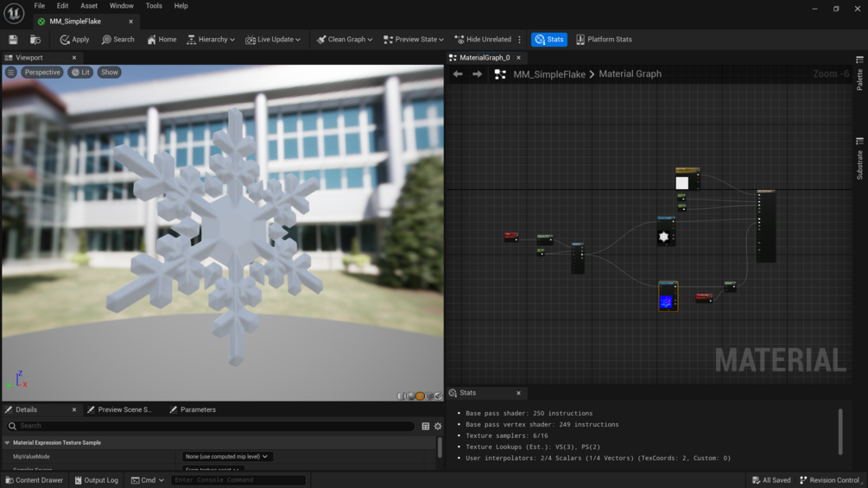Viewport: 868px width, 488px height.
Task: Close the Viewport tab
Action: tap(74, 58)
